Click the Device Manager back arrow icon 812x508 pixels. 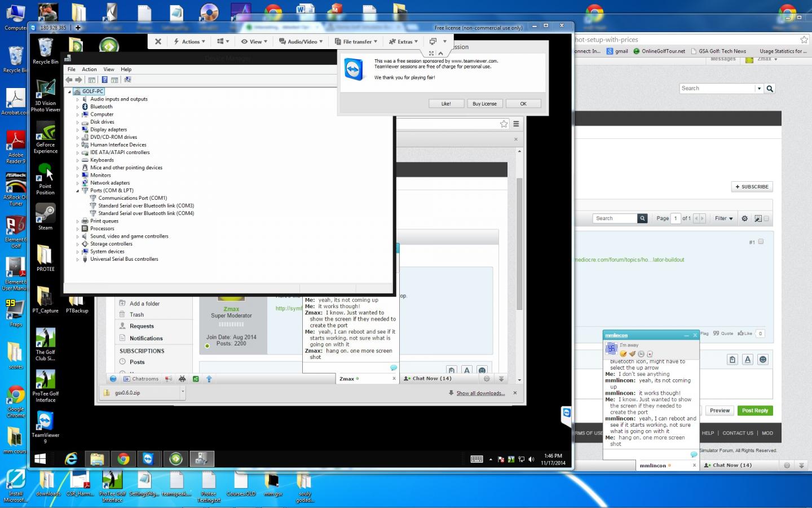(69, 80)
